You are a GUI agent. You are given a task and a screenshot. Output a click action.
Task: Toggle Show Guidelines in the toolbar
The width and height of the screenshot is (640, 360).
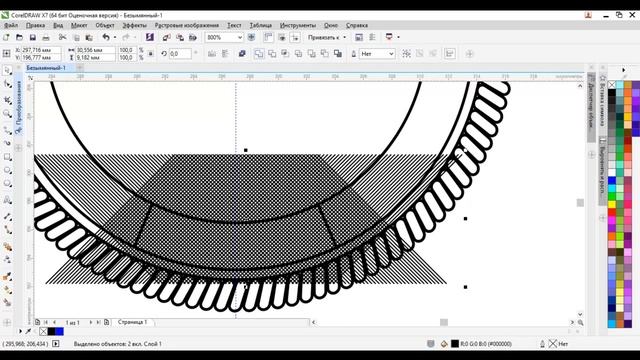coord(295,38)
